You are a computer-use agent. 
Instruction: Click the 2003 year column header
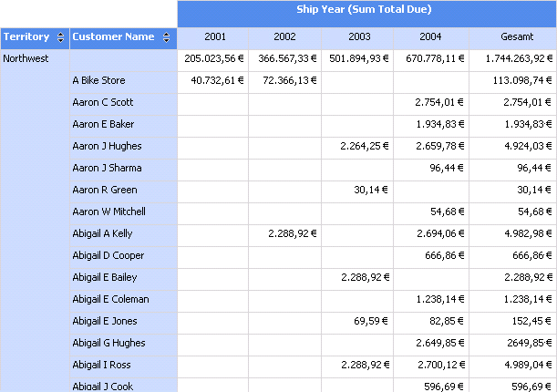pos(359,37)
